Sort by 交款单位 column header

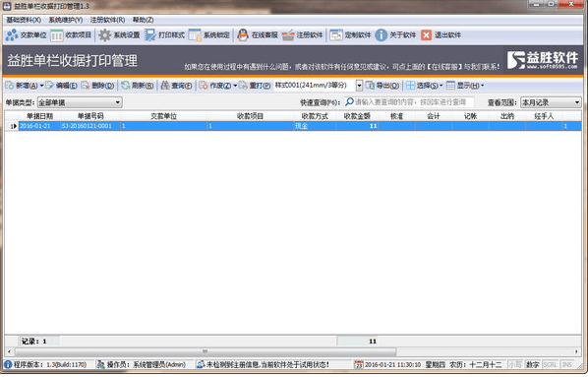163,116
